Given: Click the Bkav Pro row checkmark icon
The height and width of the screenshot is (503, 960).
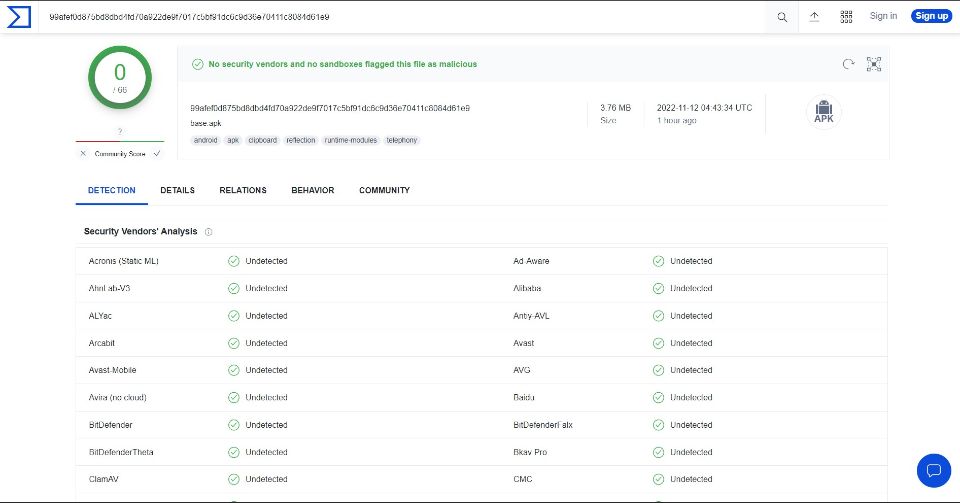Looking at the screenshot, I should [x=658, y=452].
